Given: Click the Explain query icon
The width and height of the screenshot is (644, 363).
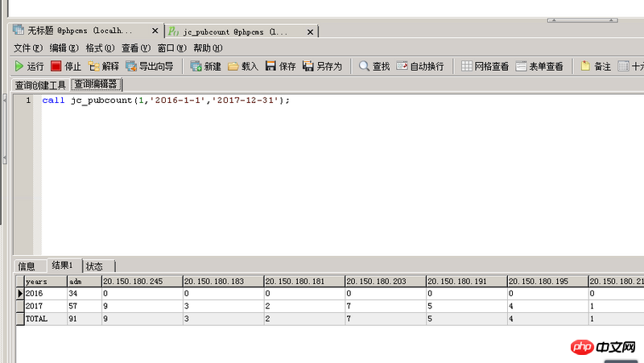Looking at the screenshot, I should click(94, 66).
